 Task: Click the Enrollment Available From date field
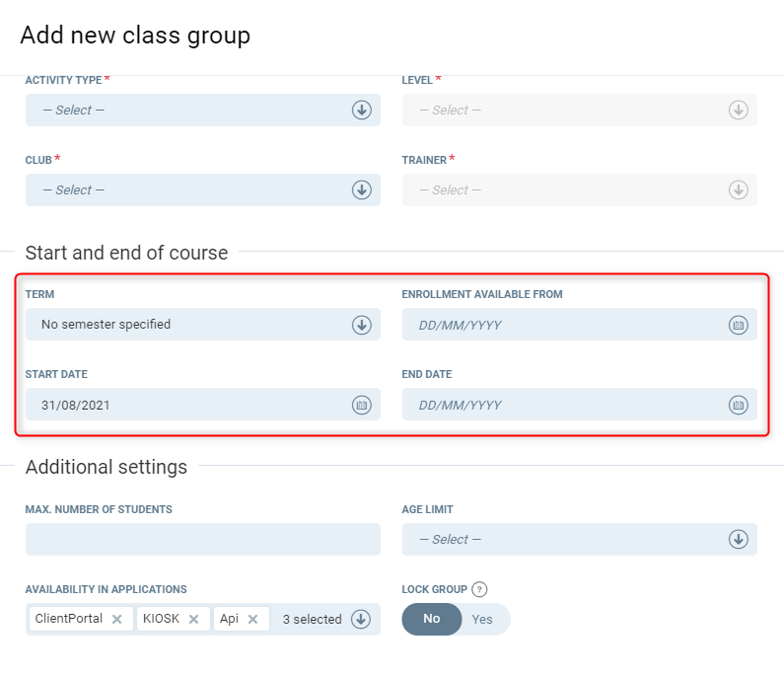pos(564,325)
